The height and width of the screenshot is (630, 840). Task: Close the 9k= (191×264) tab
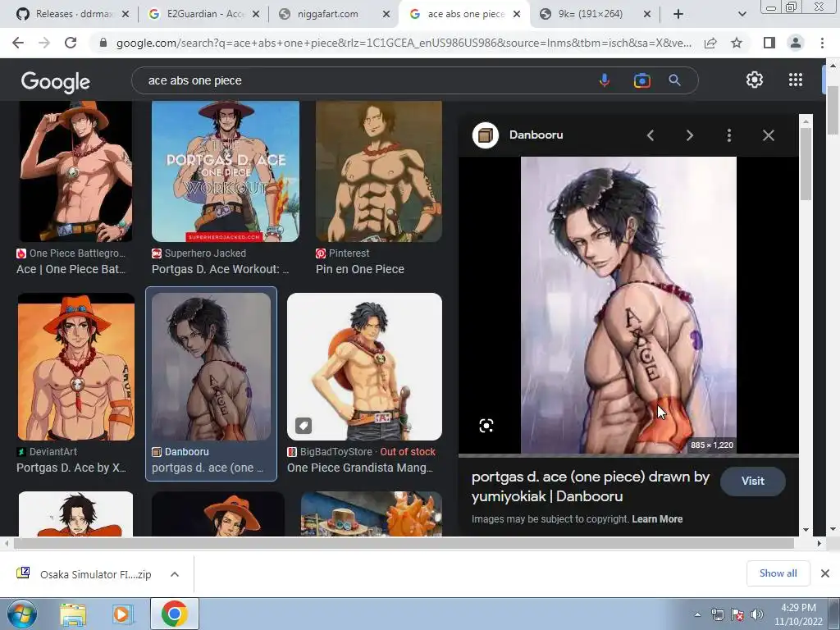point(647,15)
